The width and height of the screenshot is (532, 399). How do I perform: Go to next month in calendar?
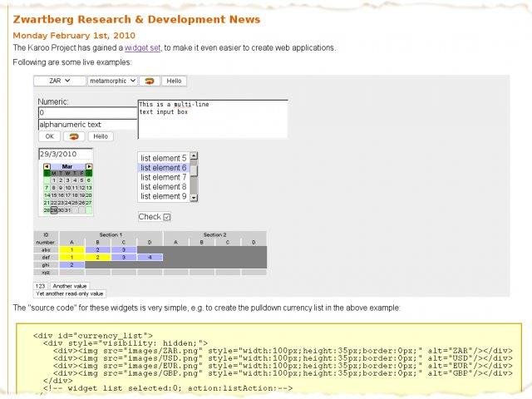(x=89, y=166)
